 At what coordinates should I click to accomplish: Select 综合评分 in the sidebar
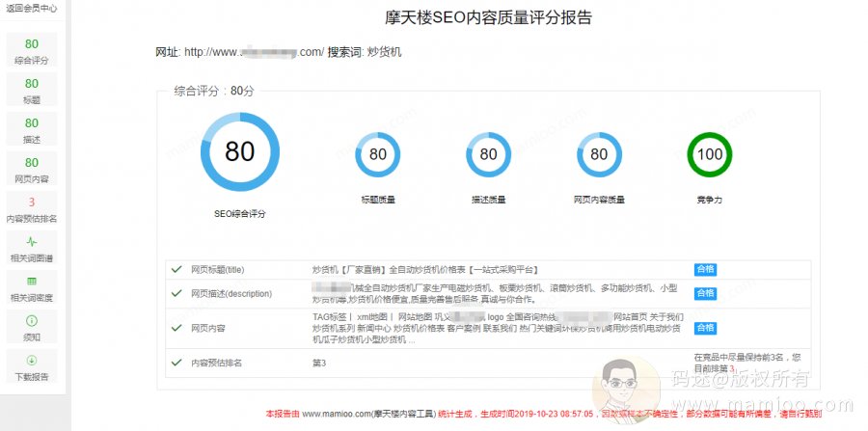(32, 51)
